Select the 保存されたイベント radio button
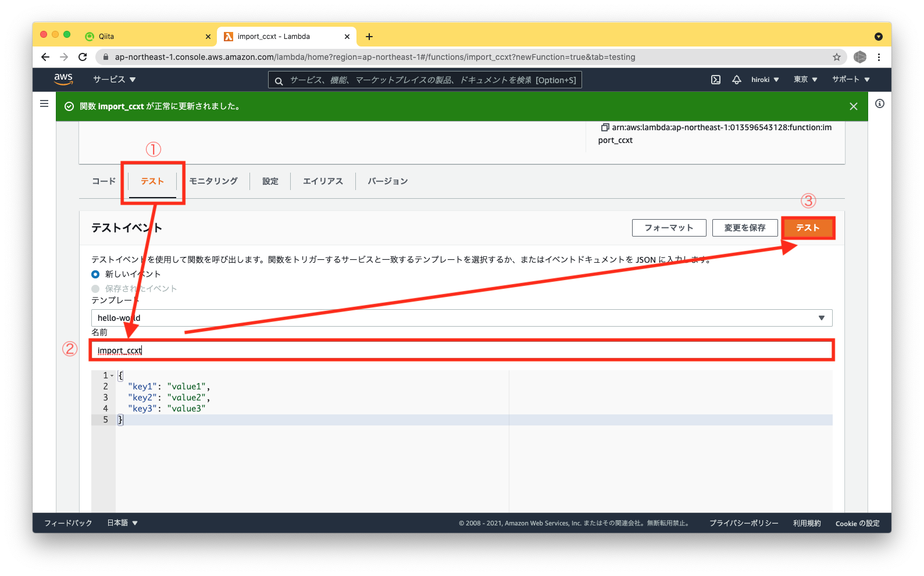The height and width of the screenshot is (576, 924). pos(95,289)
